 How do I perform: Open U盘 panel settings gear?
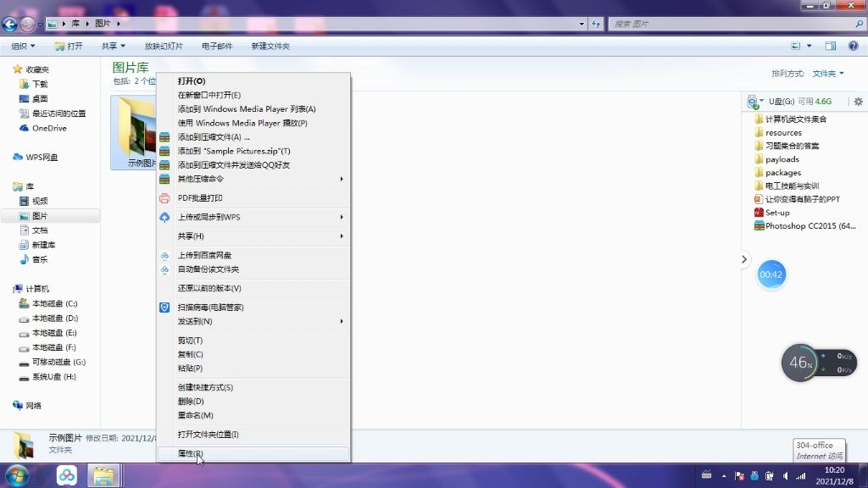tap(858, 102)
